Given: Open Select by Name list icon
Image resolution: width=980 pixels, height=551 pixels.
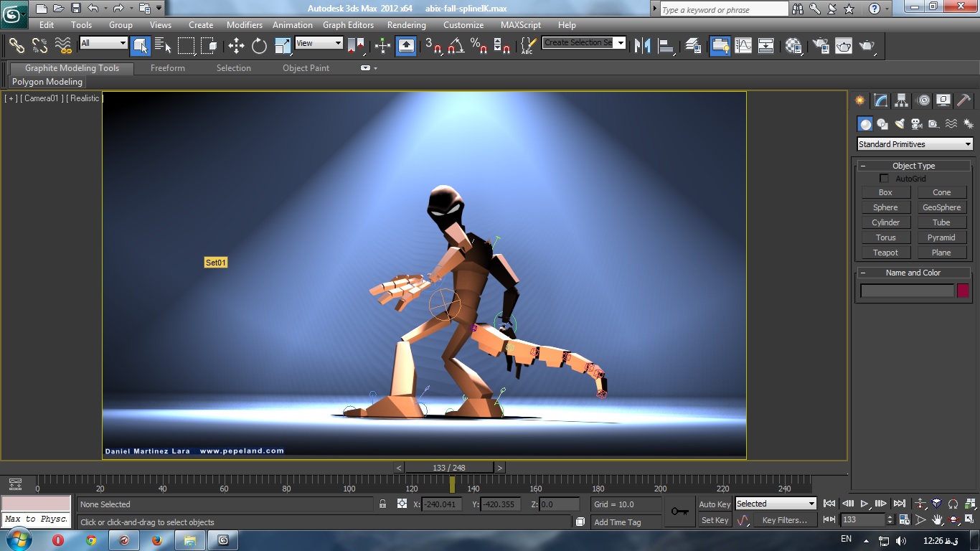Looking at the screenshot, I should pos(164,46).
